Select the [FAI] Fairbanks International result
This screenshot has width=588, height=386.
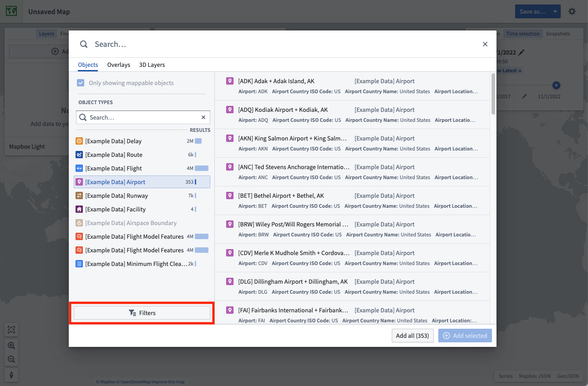pos(352,313)
